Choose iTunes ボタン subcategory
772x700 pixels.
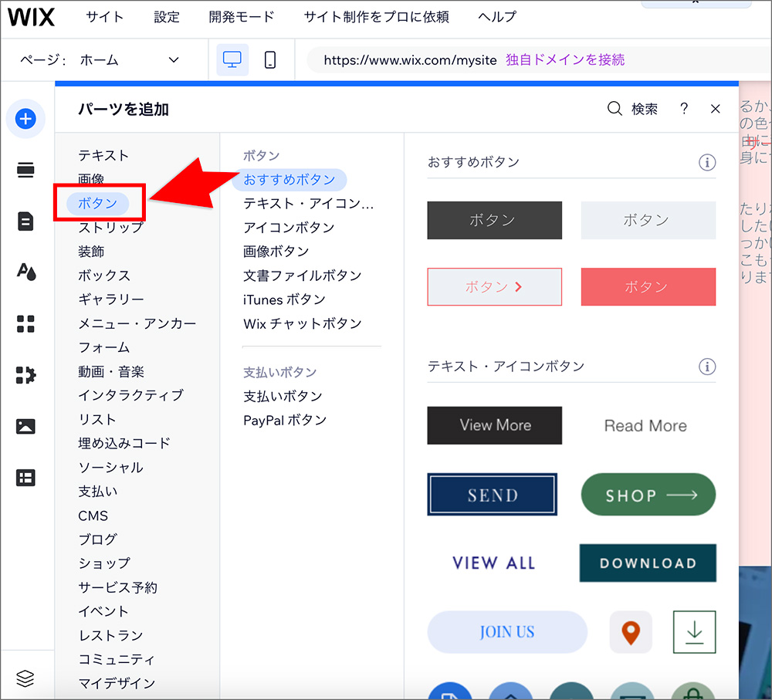[284, 299]
